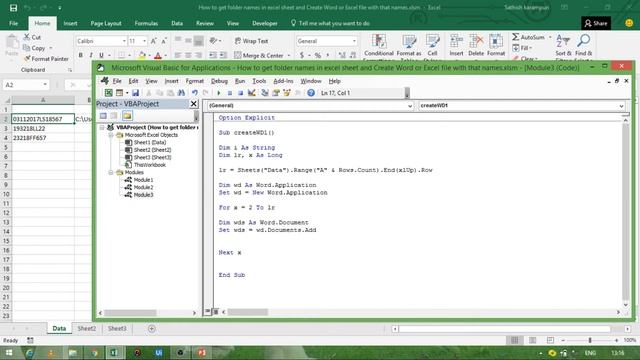
Task: Click the Share button in Excel
Action: [x=596, y=23]
